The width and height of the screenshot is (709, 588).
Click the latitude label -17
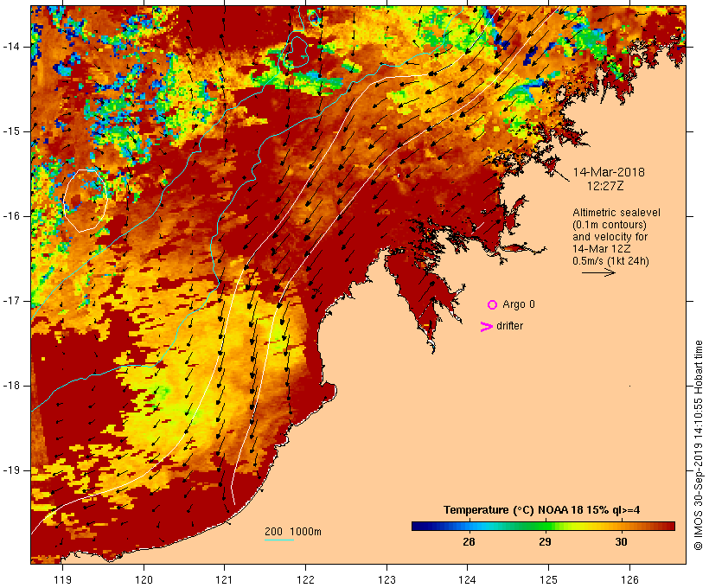pyautogui.click(x=11, y=301)
